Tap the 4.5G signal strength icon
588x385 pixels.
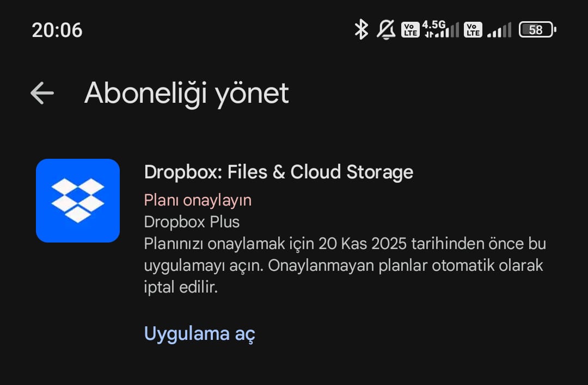pyautogui.click(x=440, y=29)
